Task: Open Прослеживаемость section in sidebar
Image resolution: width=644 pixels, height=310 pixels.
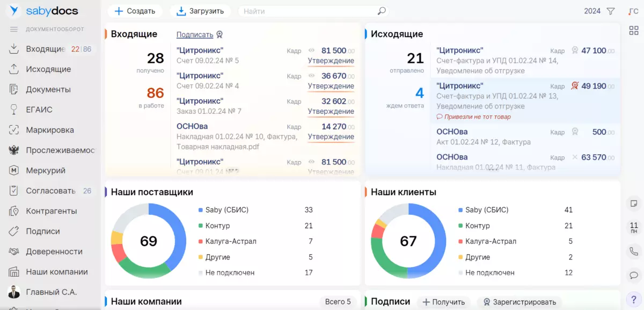Action: pyautogui.click(x=60, y=150)
